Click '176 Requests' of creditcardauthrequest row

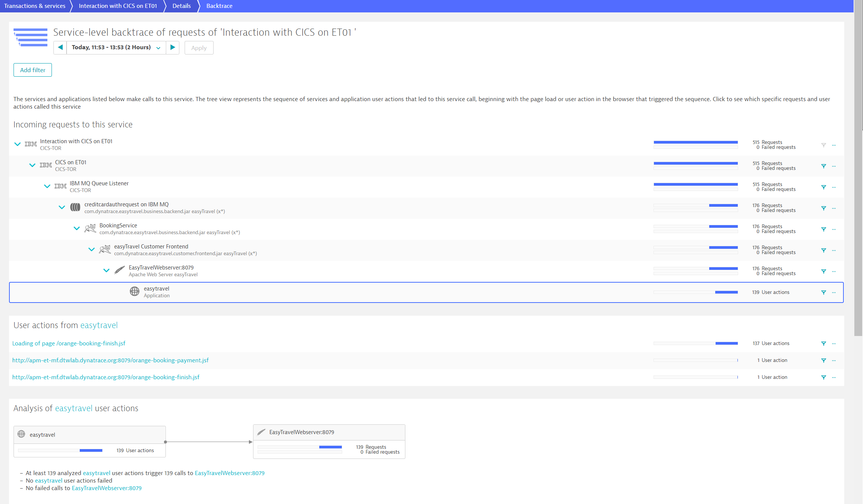click(x=767, y=206)
